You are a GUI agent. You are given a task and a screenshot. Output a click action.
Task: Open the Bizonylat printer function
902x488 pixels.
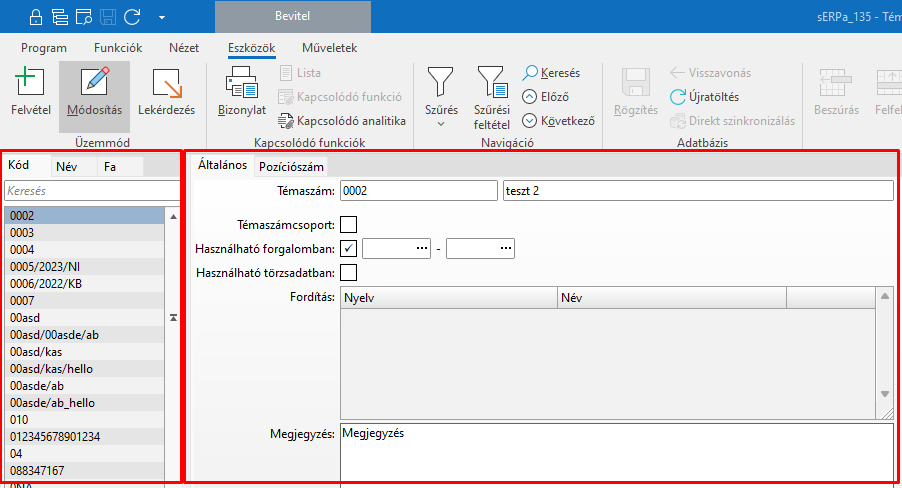242,92
